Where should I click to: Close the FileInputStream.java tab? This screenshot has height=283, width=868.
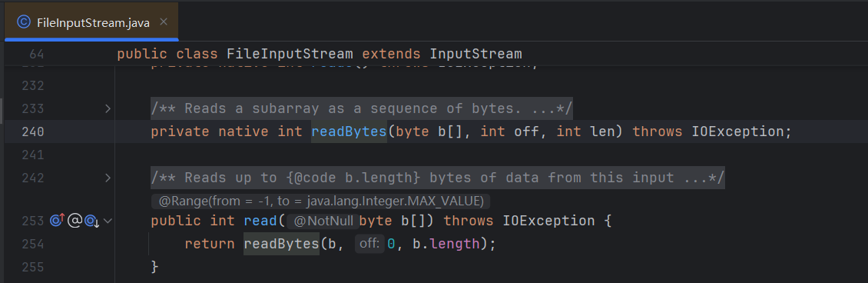coord(164,22)
